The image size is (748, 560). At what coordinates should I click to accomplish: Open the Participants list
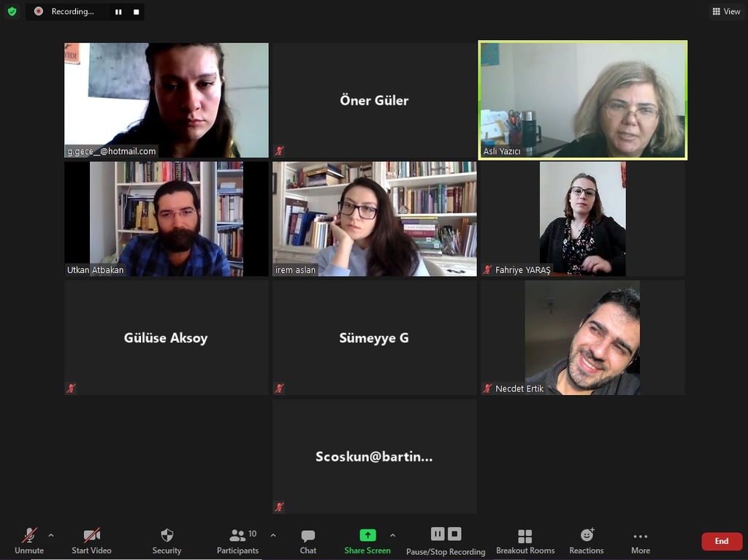tap(237, 542)
